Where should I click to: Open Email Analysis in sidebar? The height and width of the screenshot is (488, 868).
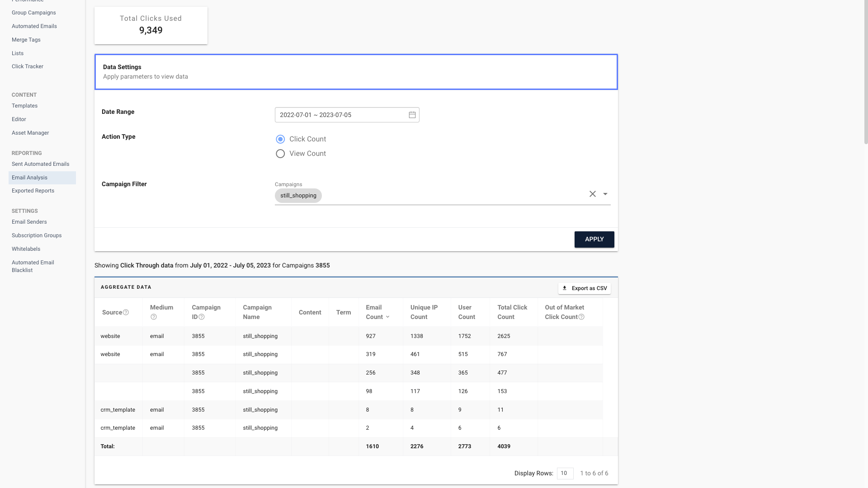[30, 178]
